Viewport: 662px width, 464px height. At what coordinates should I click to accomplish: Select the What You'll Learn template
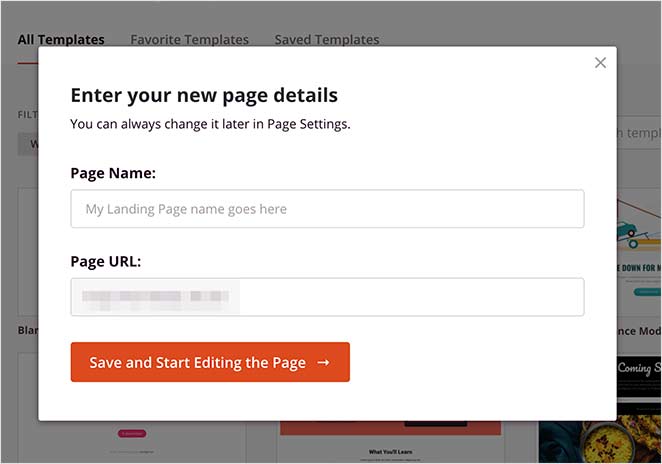(x=391, y=442)
